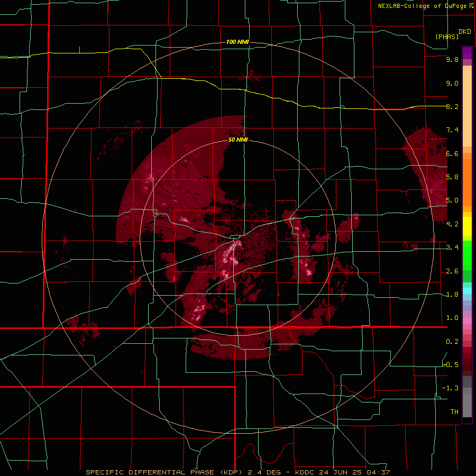Click the TH threshold label
The height and width of the screenshot is (476, 476).
pos(454,412)
